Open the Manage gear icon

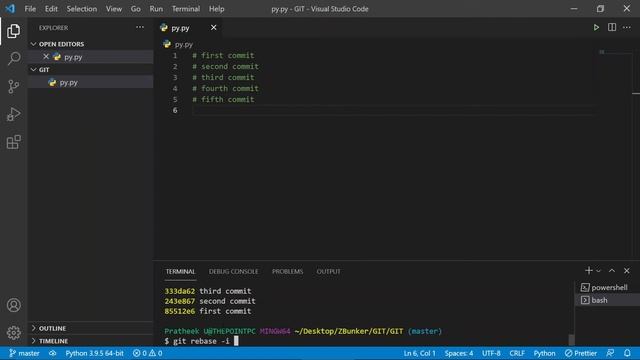click(x=13, y=333)
